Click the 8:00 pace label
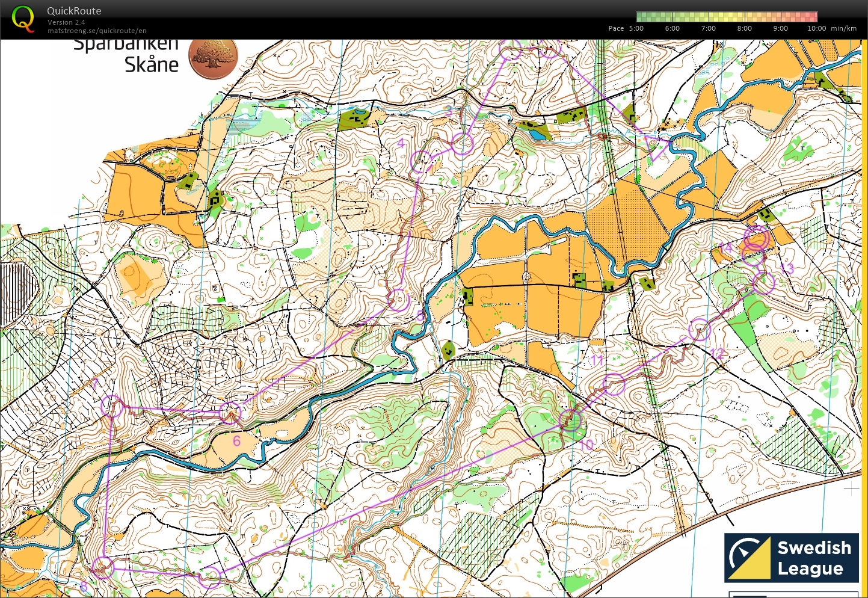 (x=745, y=28)
